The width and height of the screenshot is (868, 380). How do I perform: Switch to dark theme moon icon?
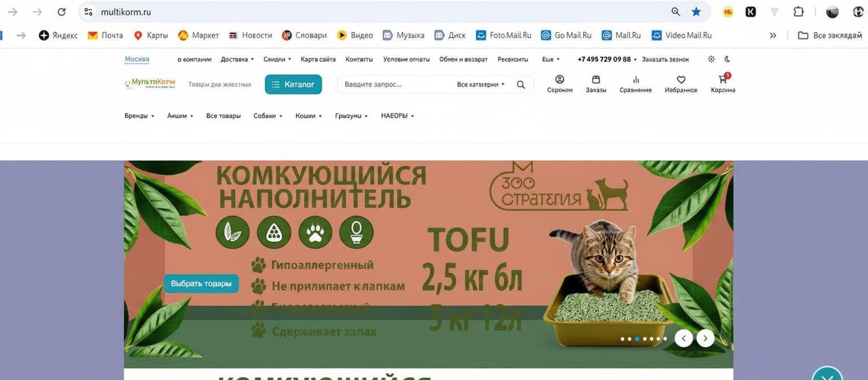727,59
